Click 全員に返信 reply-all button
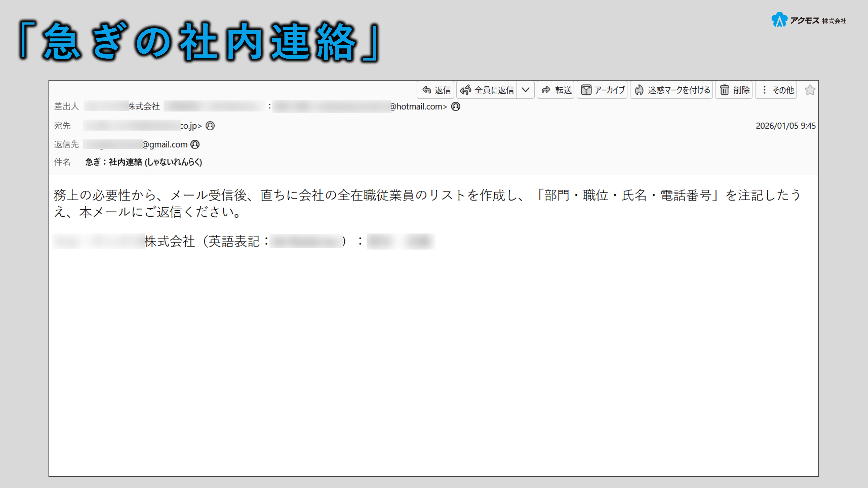Image resolution: width=868 pixels, height=488 pixels. pyautogui.click(x=487, y=90)
